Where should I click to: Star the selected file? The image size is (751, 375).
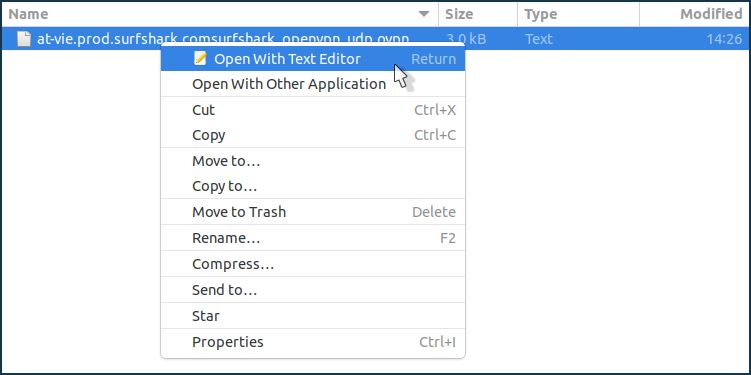[x=313, y=316]
